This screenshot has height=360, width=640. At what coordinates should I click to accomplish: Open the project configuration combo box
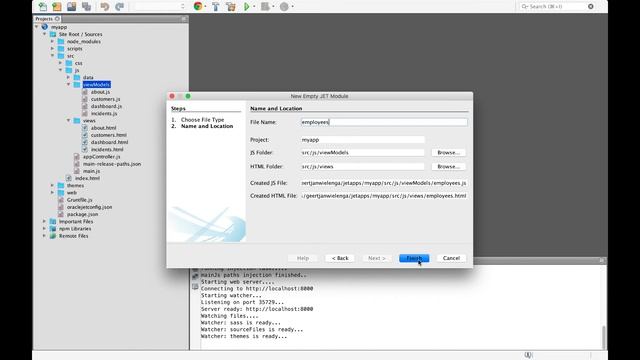coord(160,6)
